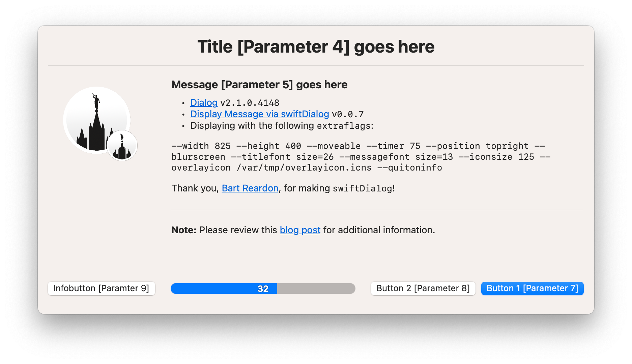This screenshot has width=632, height=364.
Task: Open the Display Message via swiftDialog link
Action: coord(259,114)
